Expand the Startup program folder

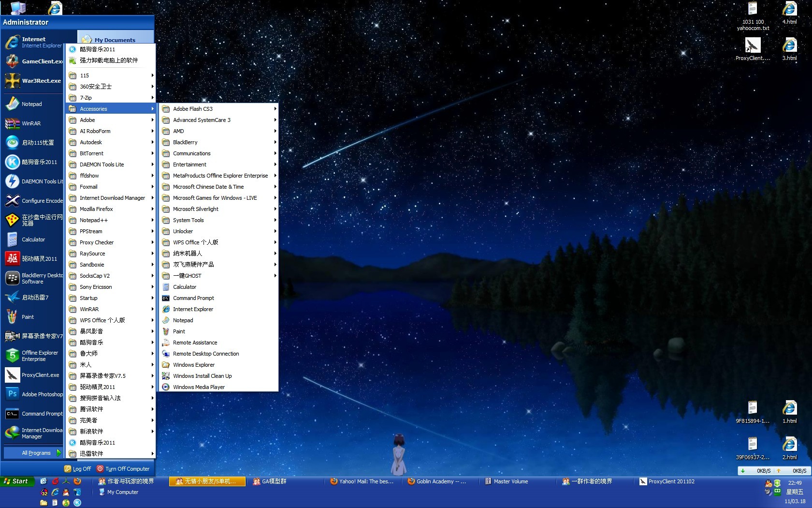tap(111, 298)
